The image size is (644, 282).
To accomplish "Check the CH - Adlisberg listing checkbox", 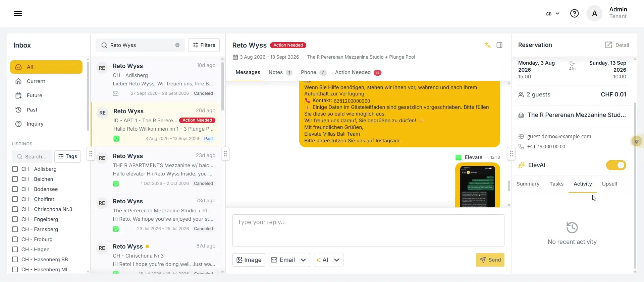I will (15, 169).
